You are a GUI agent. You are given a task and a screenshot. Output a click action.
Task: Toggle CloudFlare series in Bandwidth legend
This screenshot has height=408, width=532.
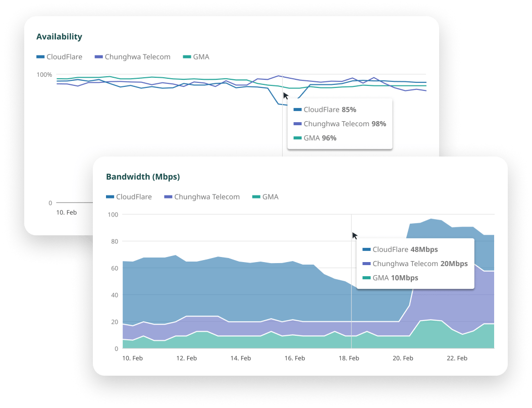click(x=129, y=197)
